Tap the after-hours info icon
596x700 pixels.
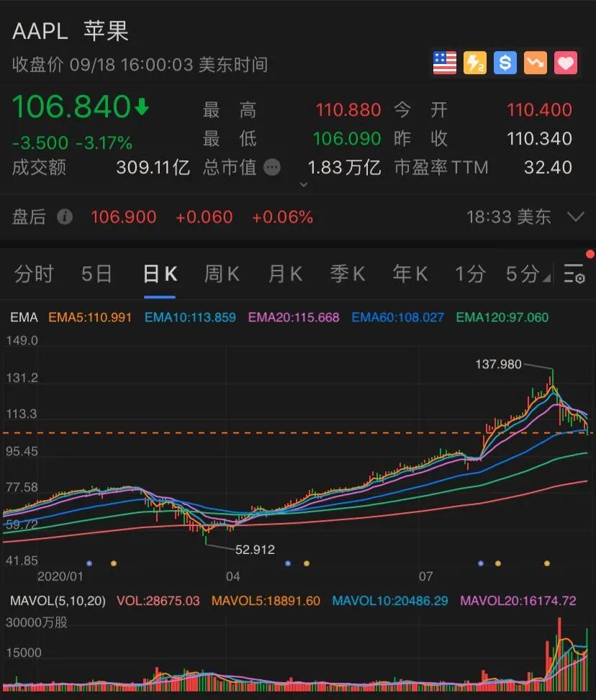65,217
